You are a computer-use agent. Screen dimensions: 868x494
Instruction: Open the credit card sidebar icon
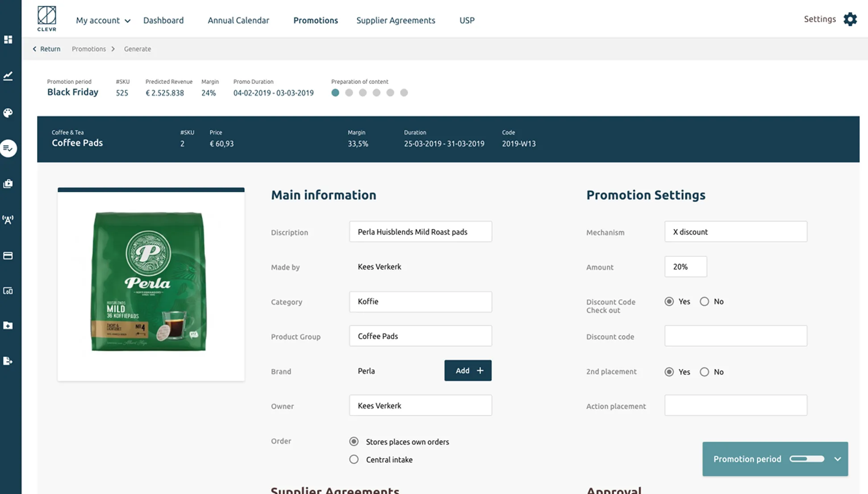tap(8, 256)
